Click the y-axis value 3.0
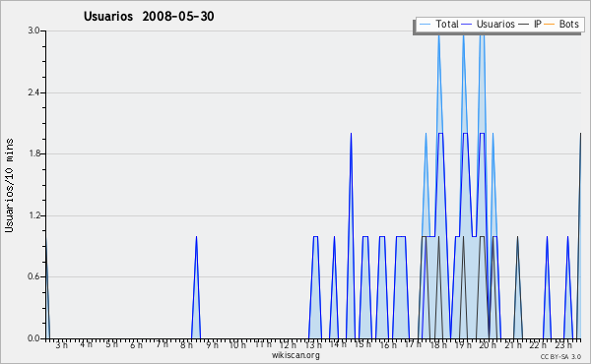Viewport: 591px width, 364px height. click(x=33, y=30)
